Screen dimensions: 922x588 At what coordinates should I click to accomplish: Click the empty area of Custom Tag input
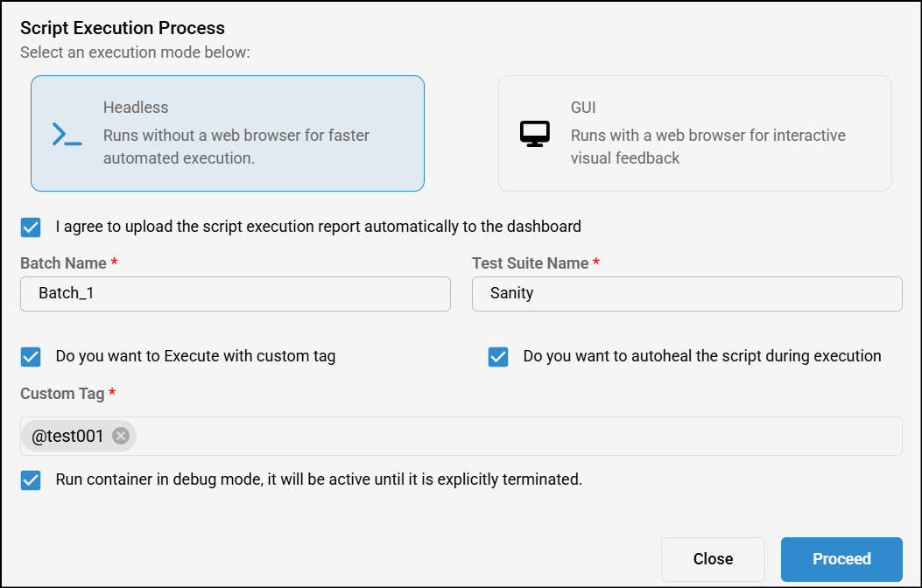[517, 436]
